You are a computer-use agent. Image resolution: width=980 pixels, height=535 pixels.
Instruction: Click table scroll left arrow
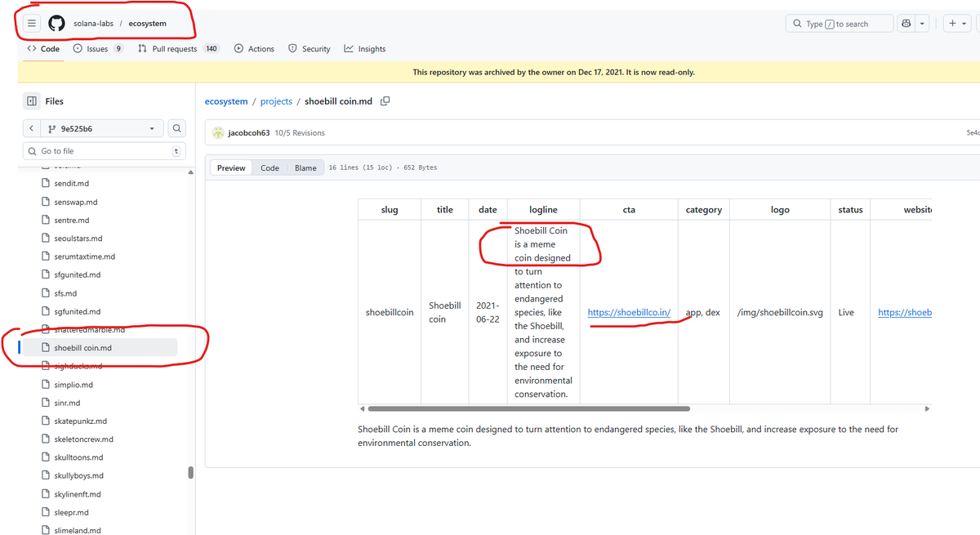[362, 408]
